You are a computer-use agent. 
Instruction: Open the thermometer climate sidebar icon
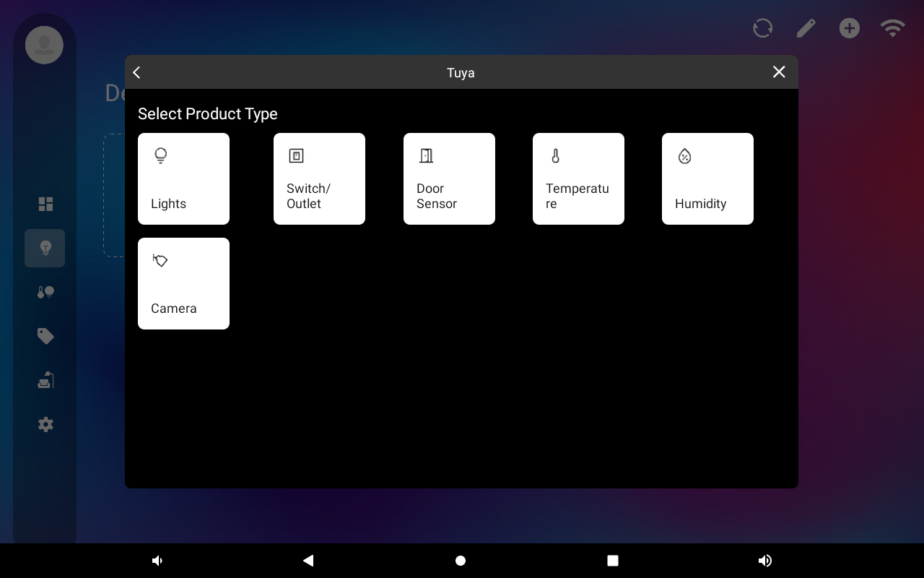click(45, 293)
